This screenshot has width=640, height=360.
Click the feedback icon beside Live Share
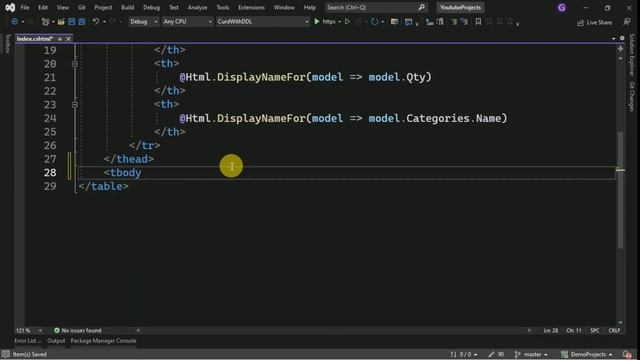[x=627, y=22]
